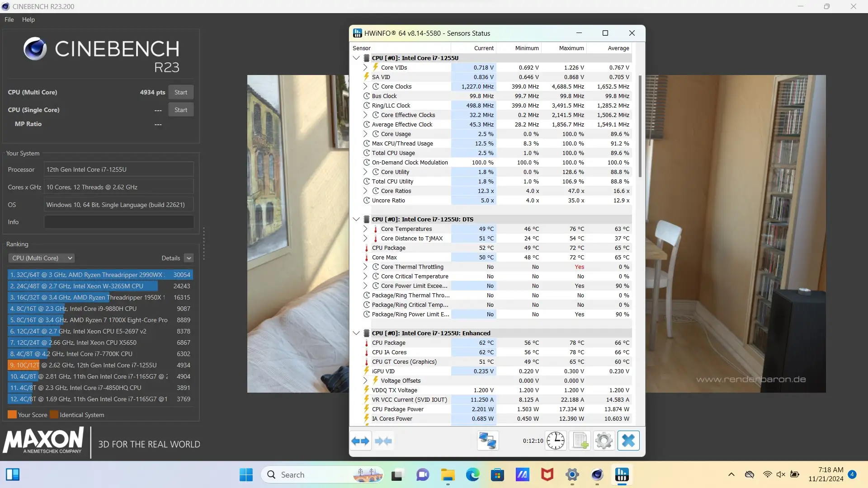Image resolution: width=868 pixels, height=488 pixels.
Task: Click the muted volume tray icon
Action: coord(781,474)
